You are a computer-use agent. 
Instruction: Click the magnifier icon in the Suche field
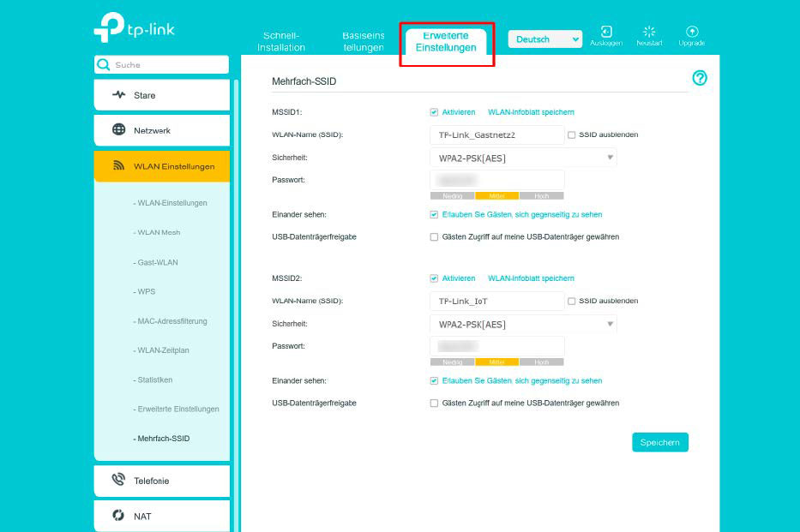coord(103,64)
